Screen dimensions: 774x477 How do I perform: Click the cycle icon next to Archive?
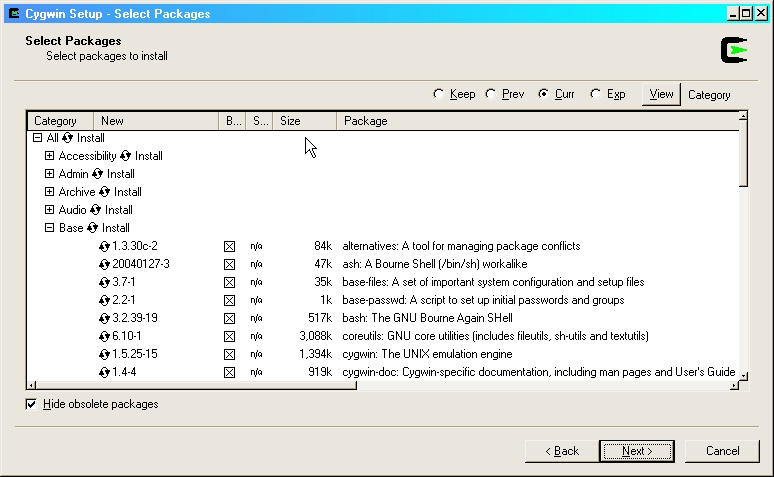(104, 192)
